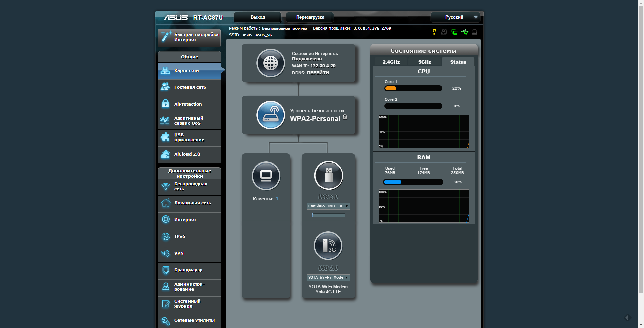Click the Internet globe status icon
The height and width of the screenshot is (328, 644).
tap(271, 63)
